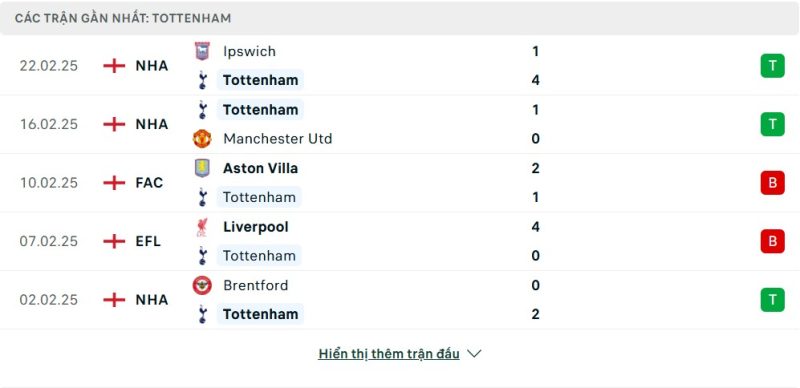
Task: Expand list via chevron next to Hiển thị thêm
Action: point(474,354)
